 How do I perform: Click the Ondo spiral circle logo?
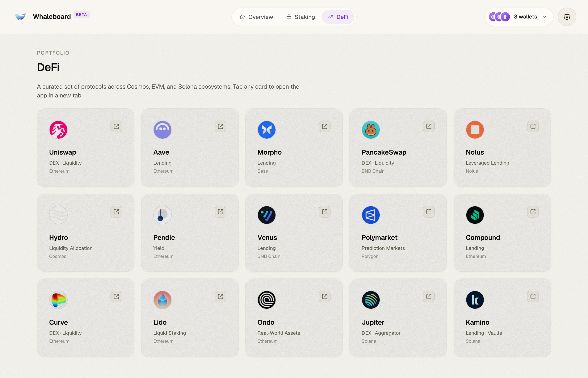(x=267, y=300)
